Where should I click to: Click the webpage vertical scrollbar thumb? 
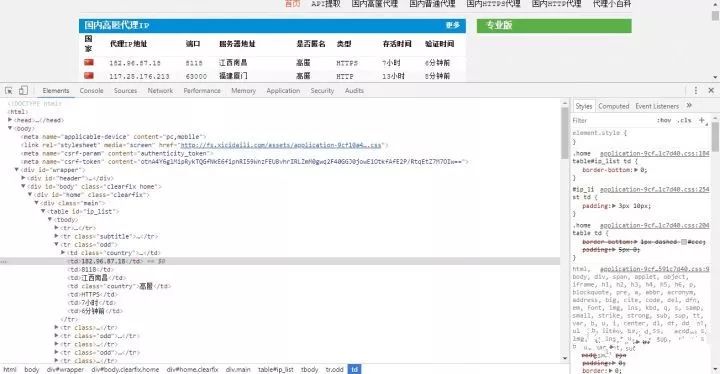pos(715,15)
